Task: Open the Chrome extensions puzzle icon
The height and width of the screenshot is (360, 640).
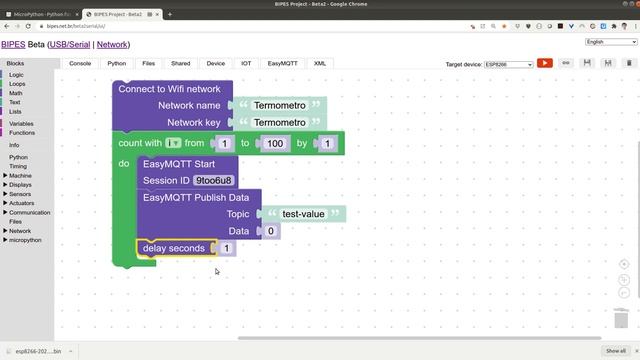Action: [x=614, y=26]
